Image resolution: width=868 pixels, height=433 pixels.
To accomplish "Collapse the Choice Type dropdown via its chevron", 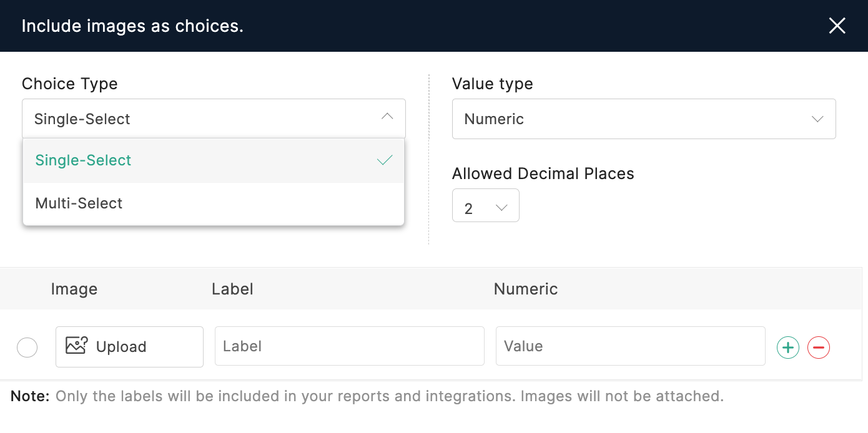I will click(x=387, y=117).
